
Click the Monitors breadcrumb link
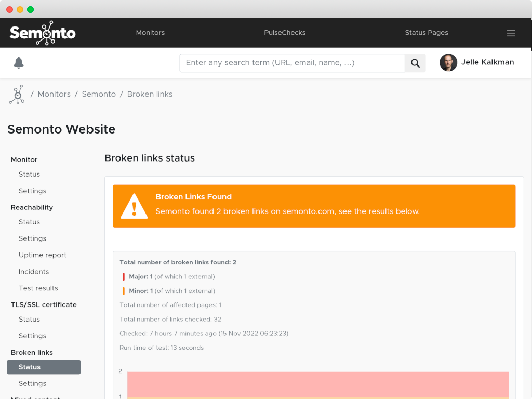click(54, 94)
